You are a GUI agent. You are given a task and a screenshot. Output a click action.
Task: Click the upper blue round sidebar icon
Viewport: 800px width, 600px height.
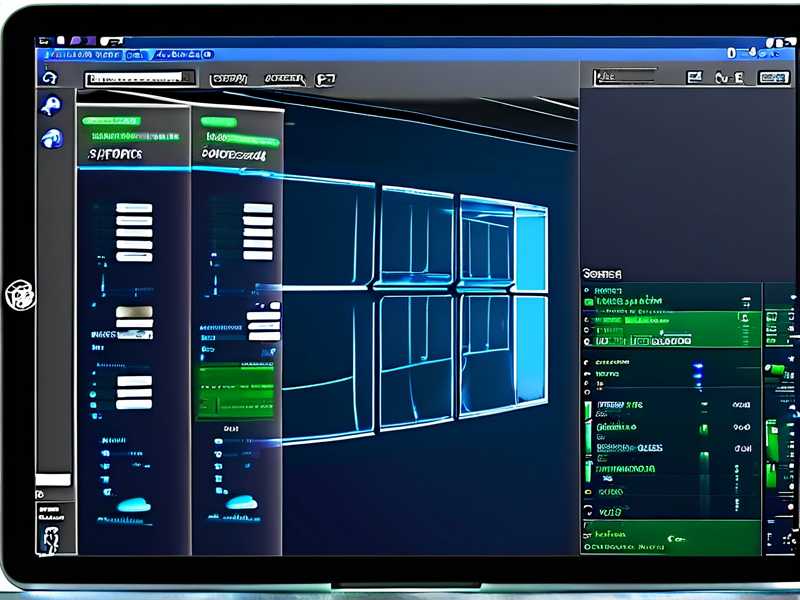pos(51,107)
